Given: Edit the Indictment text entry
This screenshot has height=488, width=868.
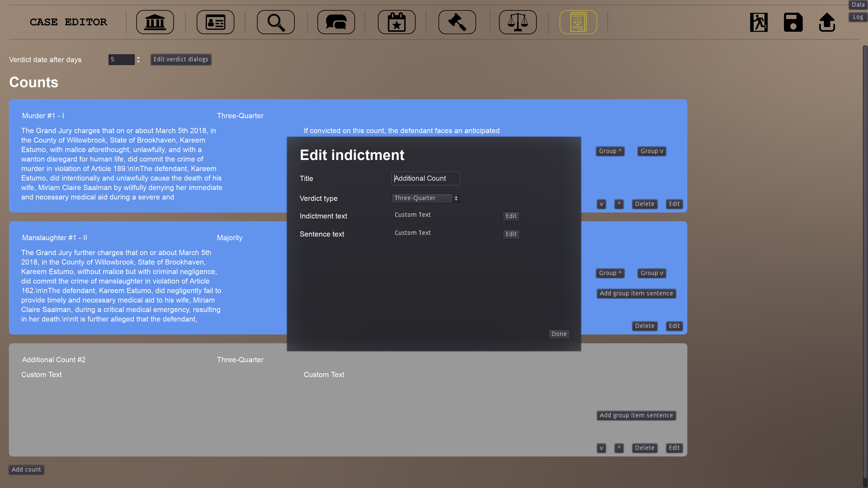Looking at the screenshot, I should click(511, 216).
